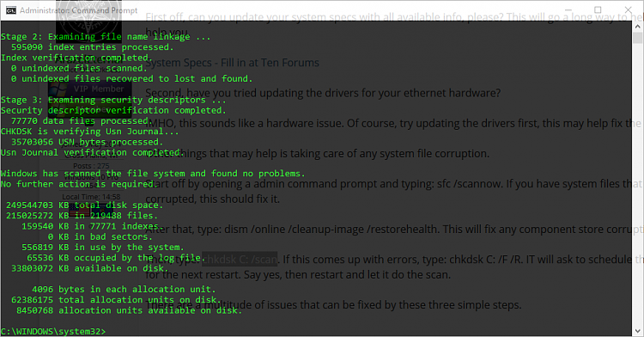Click the Stage 2 file name linkage line
This screenshot has width=644, height=337.
click(x=106, y=37)
